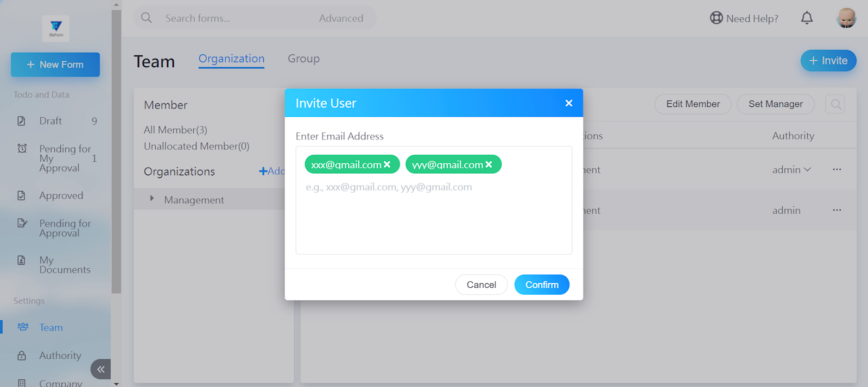This screenshot has height=387, width=868.
Task: Expand the Management organization tree item
Action: [x=152, y=199]
